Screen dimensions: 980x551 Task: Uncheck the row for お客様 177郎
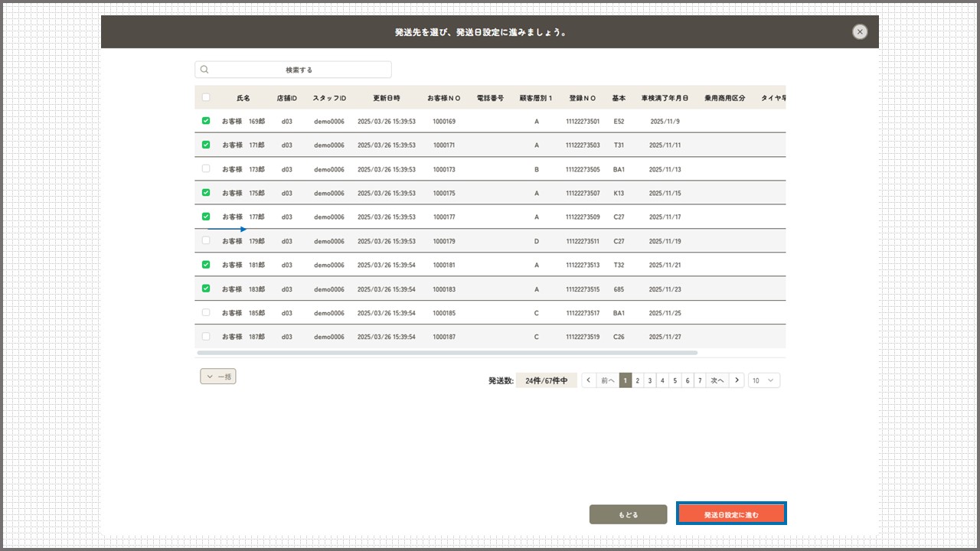point(206,217)
